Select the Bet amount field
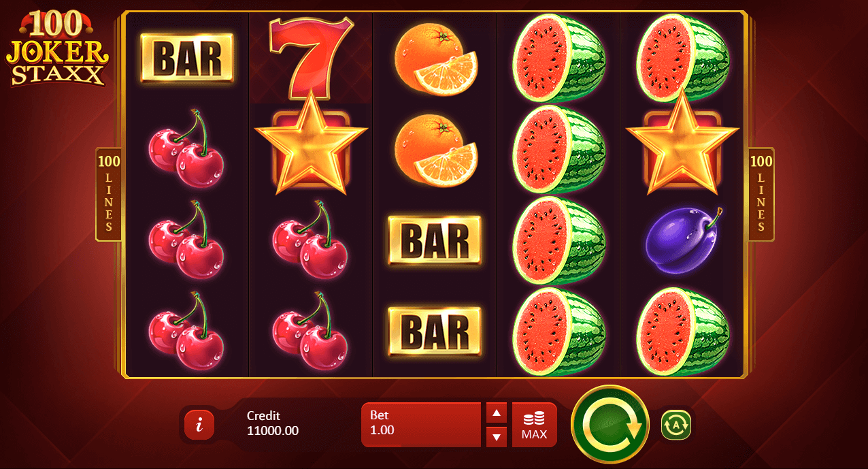 pos(421,425)
